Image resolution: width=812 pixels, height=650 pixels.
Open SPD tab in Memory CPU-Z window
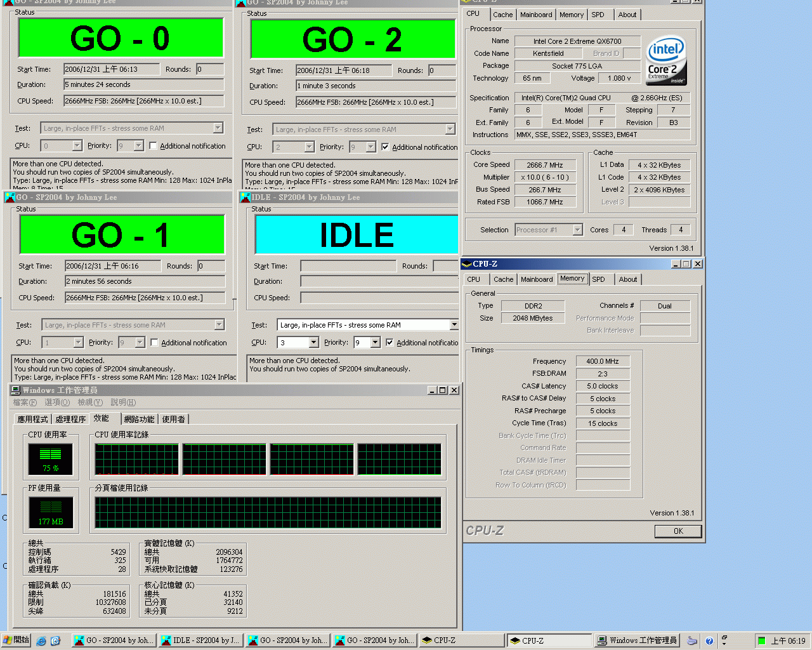coord(598,279)
